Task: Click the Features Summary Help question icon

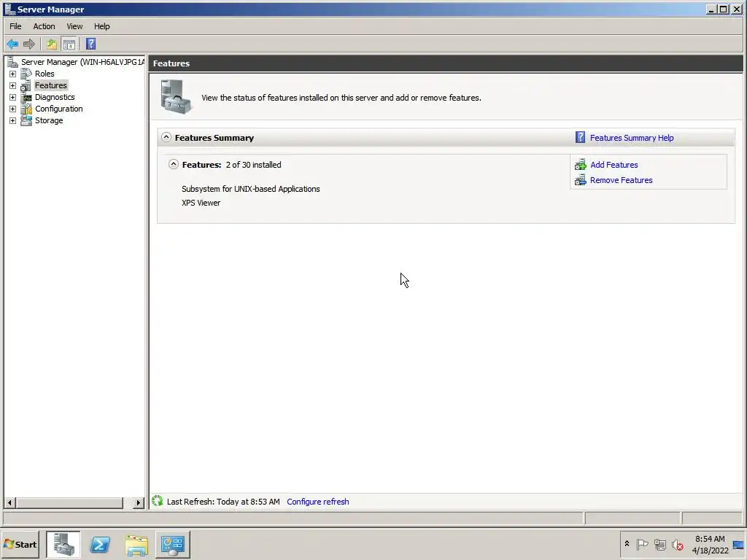Action: pyautogui.click(x=580, y=138)
